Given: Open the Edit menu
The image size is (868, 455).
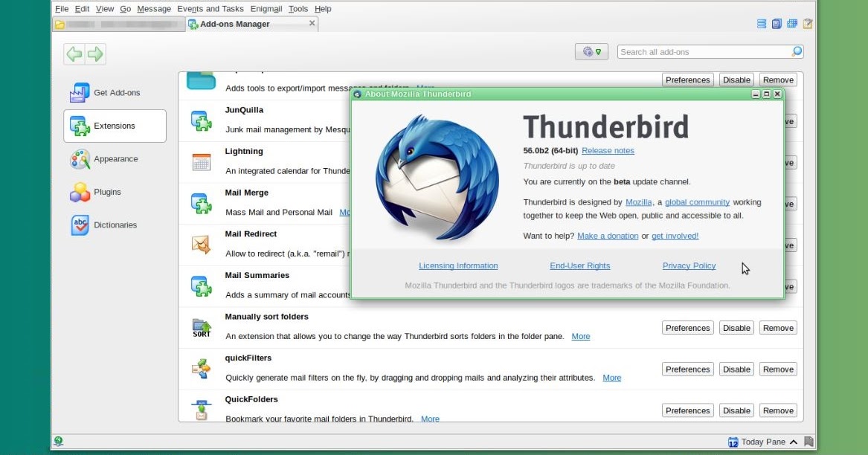Looking at the screenshot, I should 82,9.
